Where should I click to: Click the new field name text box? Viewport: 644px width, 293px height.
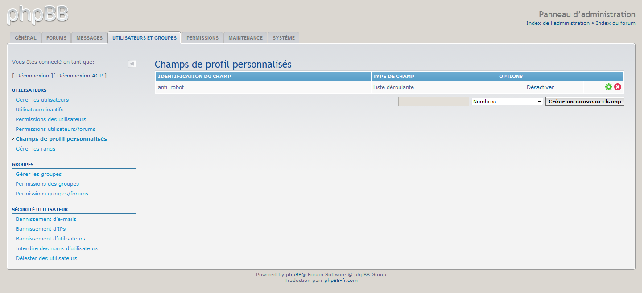pos(433,102)
